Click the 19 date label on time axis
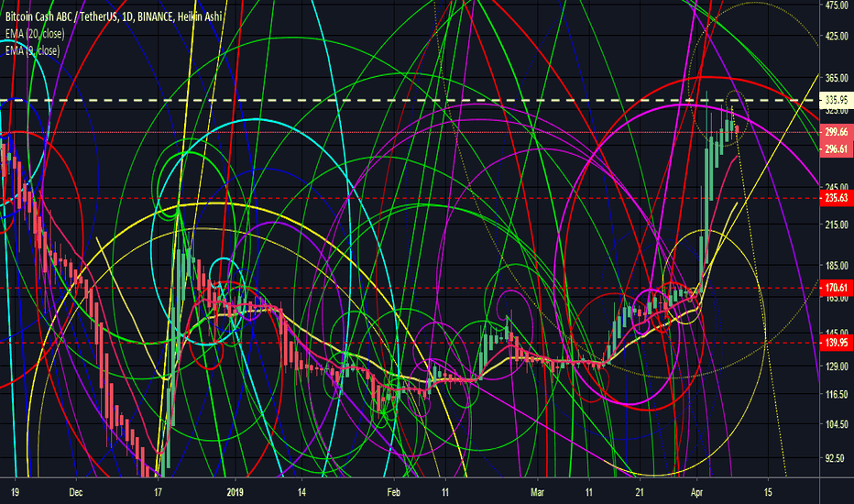The image size is (854, 504). pyautogui.click(x=15, y=493)
